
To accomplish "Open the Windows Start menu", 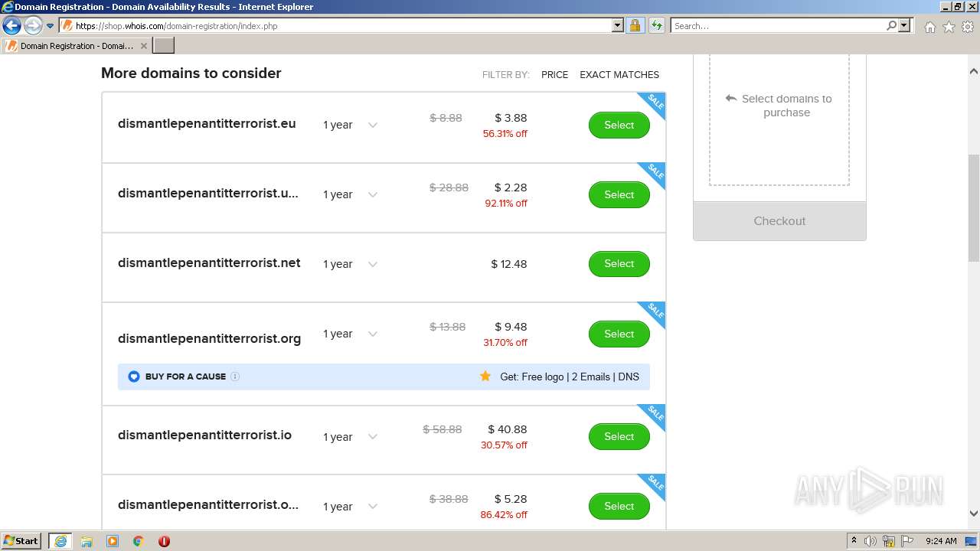I will click(x=21, y=540).
